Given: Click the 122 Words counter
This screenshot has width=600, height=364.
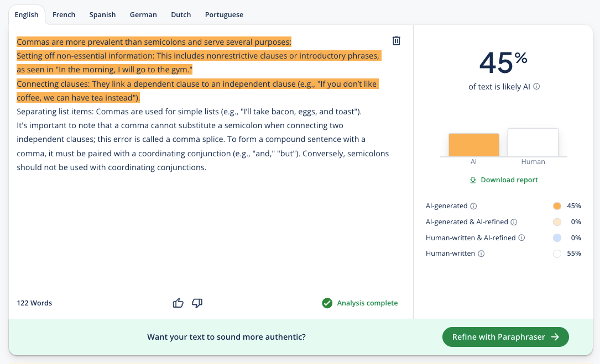Looking at the screenshot, I should (34, 303).
